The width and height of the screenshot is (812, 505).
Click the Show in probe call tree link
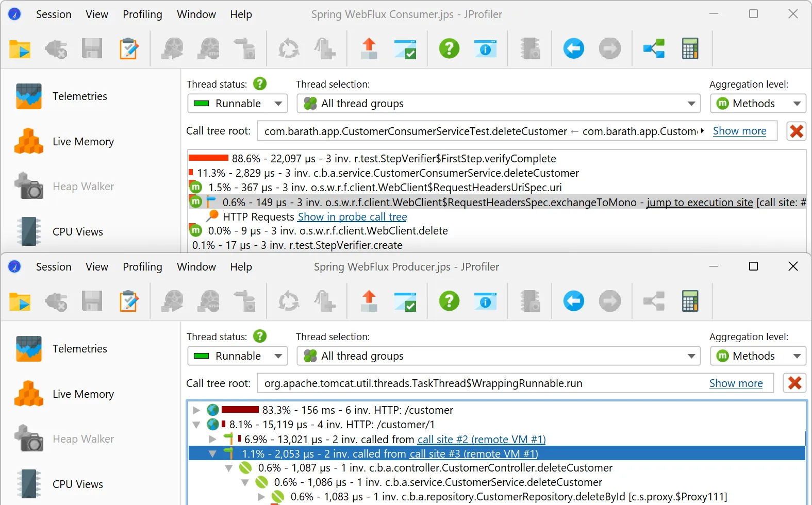point(352,217)
